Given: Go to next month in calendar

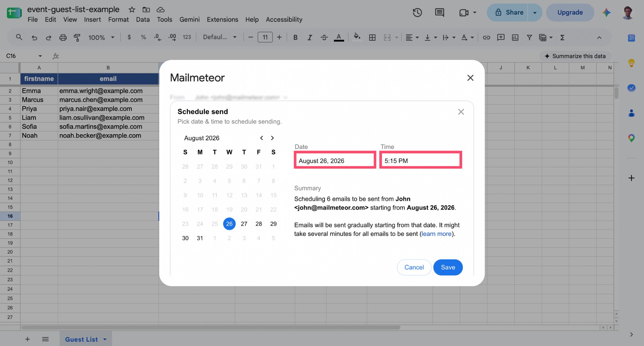Looking at the screenshot, I should pyautogui.click(x=272, y=138).
